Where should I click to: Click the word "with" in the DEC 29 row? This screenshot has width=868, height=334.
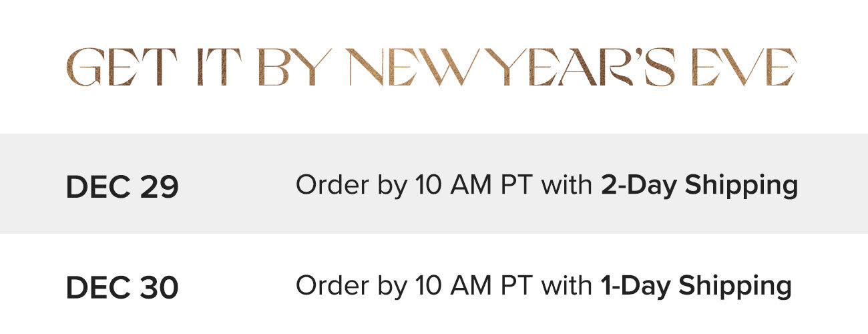[567, 185]
